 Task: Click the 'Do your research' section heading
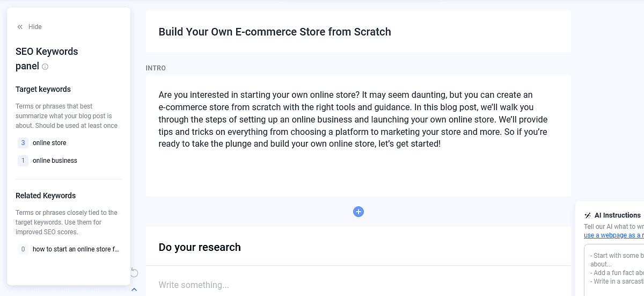point(200,247)
